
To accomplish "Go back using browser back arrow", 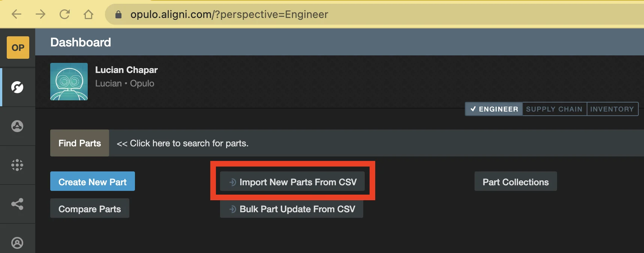I will (16, 14).
